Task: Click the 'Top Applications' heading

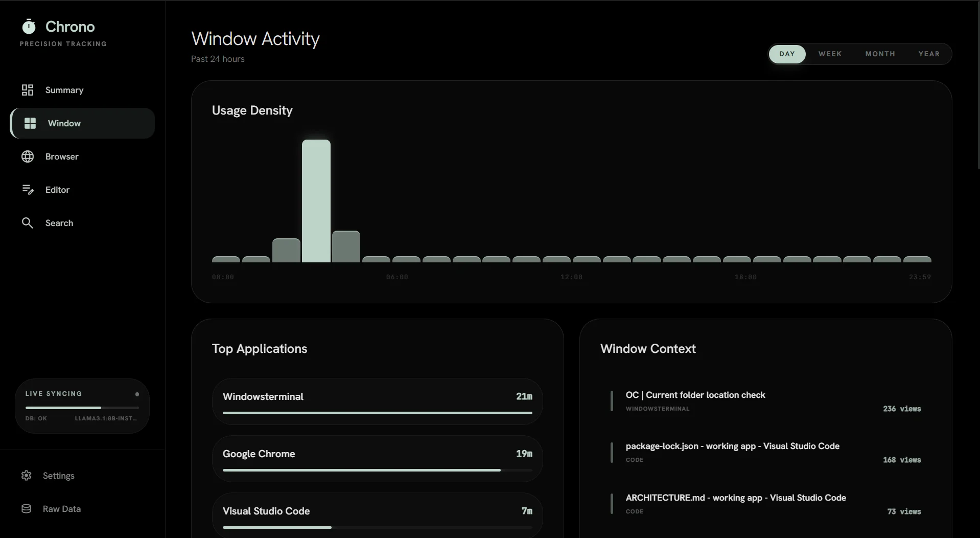Action: tap(260, 349)
